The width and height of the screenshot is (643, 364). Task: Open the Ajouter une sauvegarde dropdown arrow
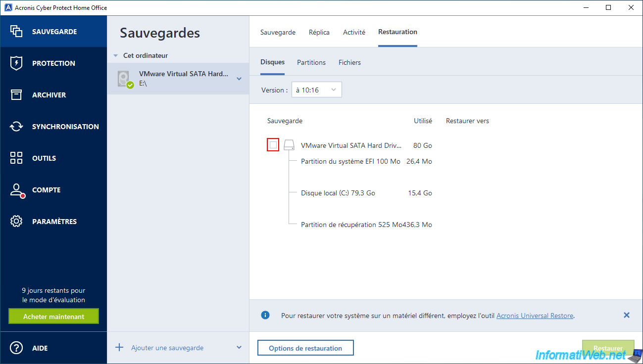tap(239, 347)
